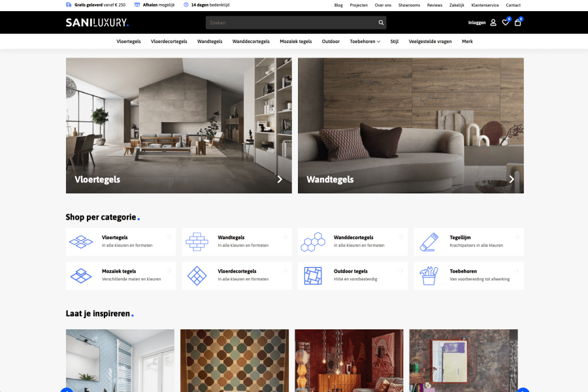Open the blue bathroom inspiration thumbnail
588x392 pixels.
pos(120,360)
